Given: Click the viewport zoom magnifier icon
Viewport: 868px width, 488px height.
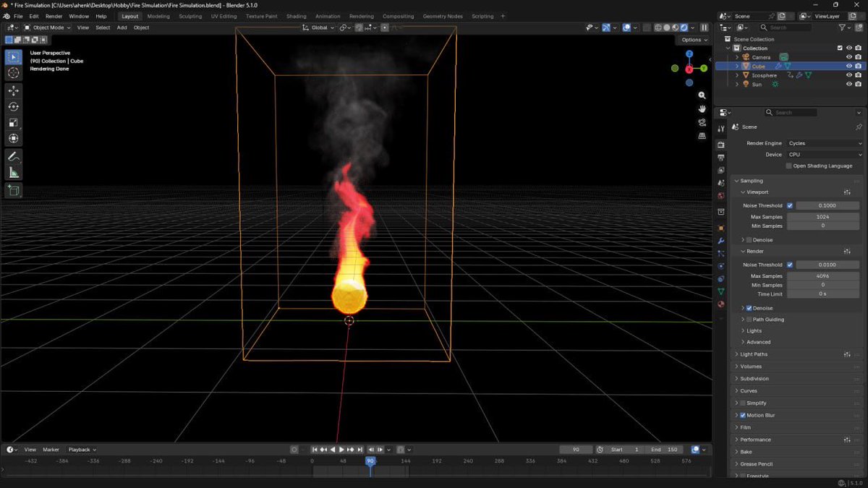Looking at the screenshot, I should click(702, 95).
